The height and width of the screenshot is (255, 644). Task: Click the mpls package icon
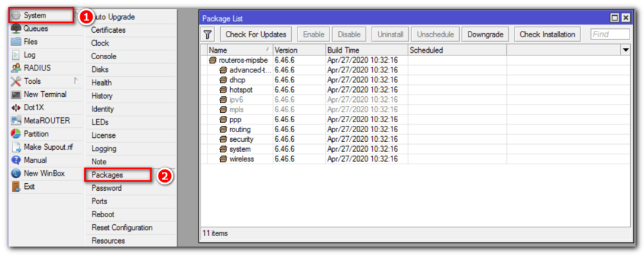pos(223,110)
